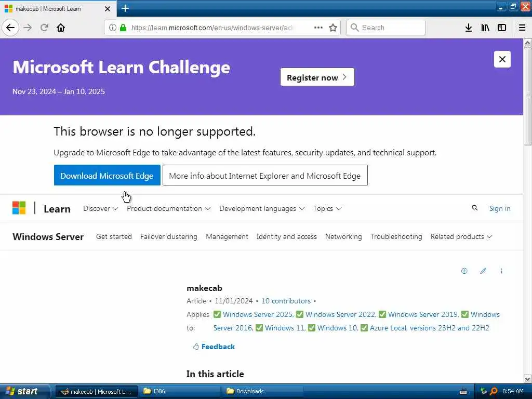Viewport: 532px width, 399px height.
Task: Open page actions three-dot menu
Action: point(318,28)
